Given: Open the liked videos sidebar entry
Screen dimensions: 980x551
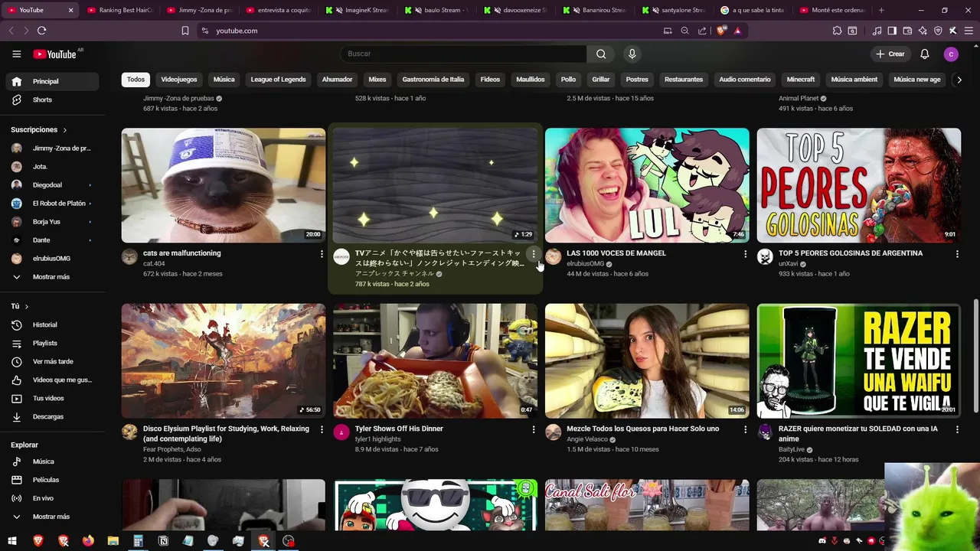Looking at the screenshot, I should coord(53,380).
